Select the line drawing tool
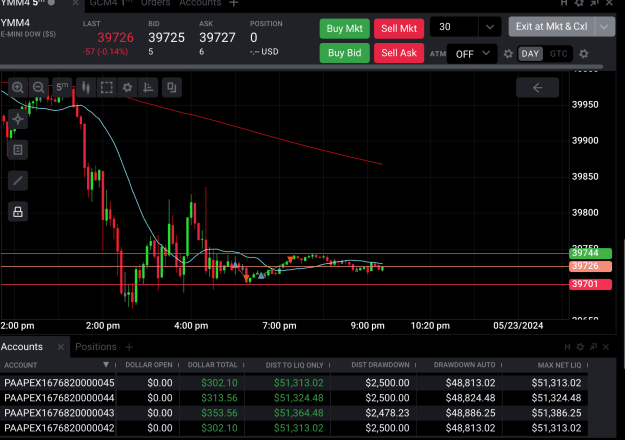The image size is (625, 440). tap(18, 181)
